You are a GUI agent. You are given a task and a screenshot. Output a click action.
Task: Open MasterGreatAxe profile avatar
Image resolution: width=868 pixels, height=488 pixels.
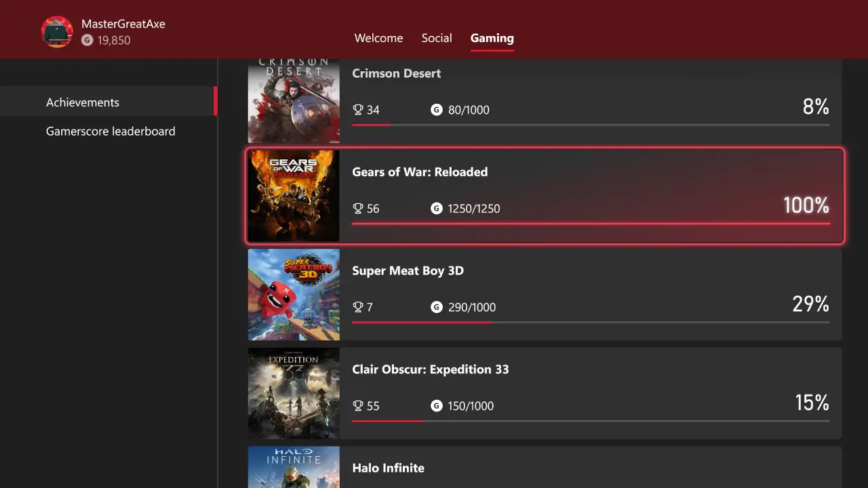(57, 32)
